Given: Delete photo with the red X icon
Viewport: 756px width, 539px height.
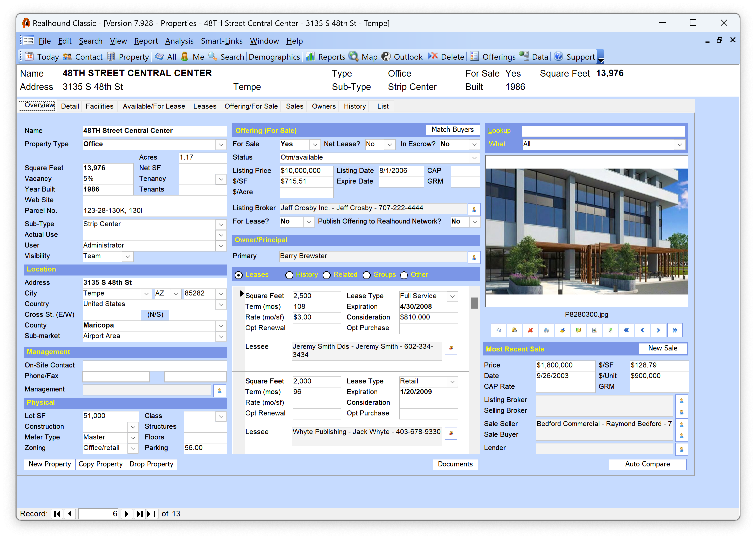Looking at the screenshot, I should click(x=530, y=330).
